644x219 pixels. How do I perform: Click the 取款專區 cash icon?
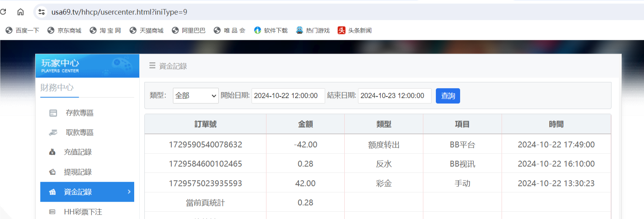pos(53,133)
